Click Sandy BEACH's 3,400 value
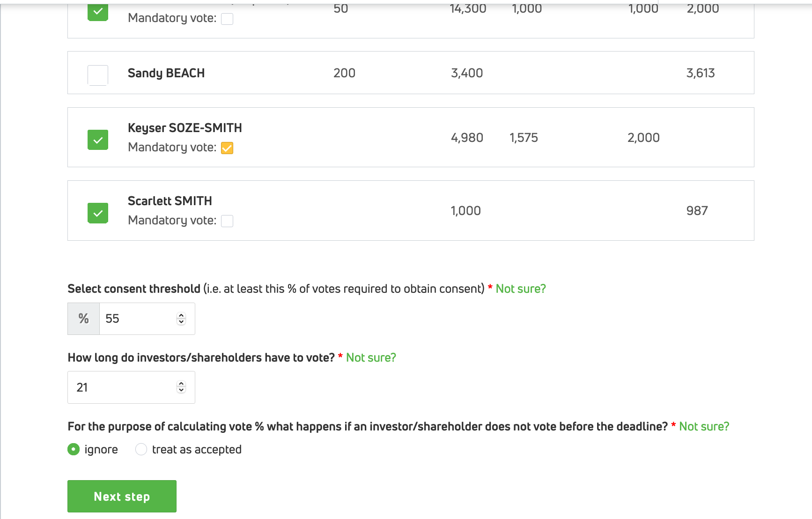 tap(467, 73)
